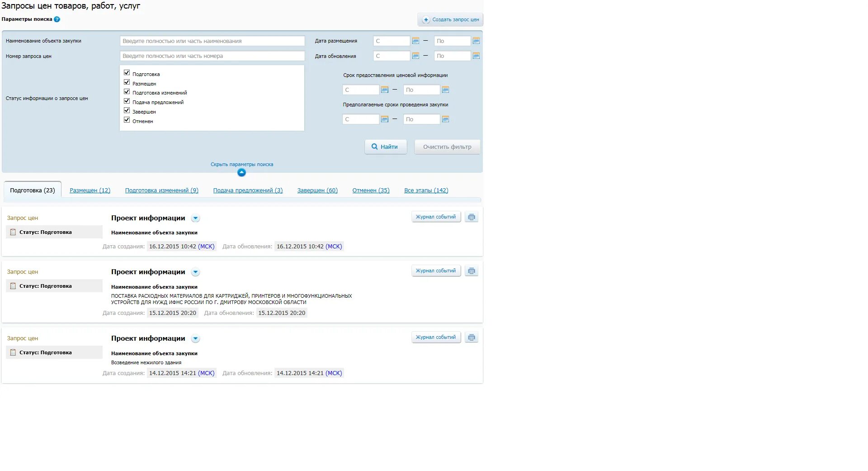
Task: Collapse search parameters with round arrow icon
Action: pos(241,172)
